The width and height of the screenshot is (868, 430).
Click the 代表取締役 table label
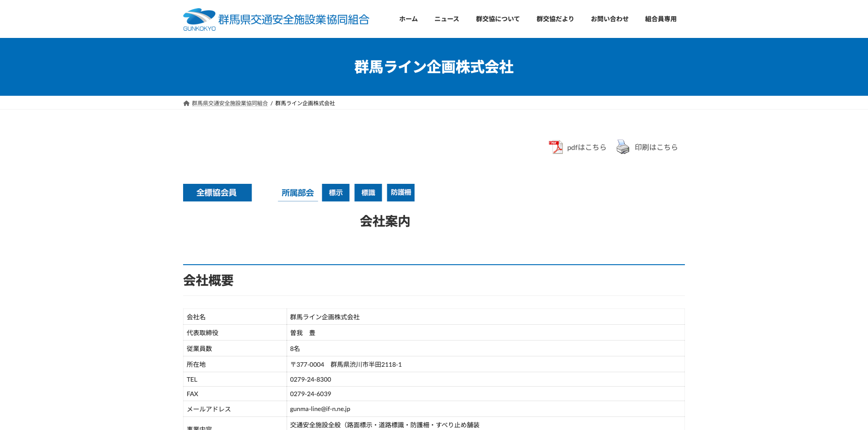pyautogui.click(x=203, y=333)
